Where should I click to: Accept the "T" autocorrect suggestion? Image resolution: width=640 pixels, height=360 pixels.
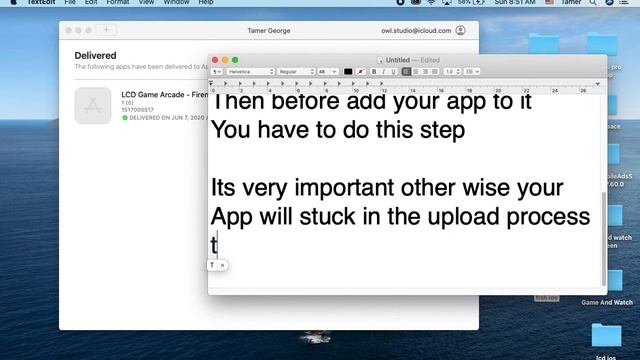[212, 265]
